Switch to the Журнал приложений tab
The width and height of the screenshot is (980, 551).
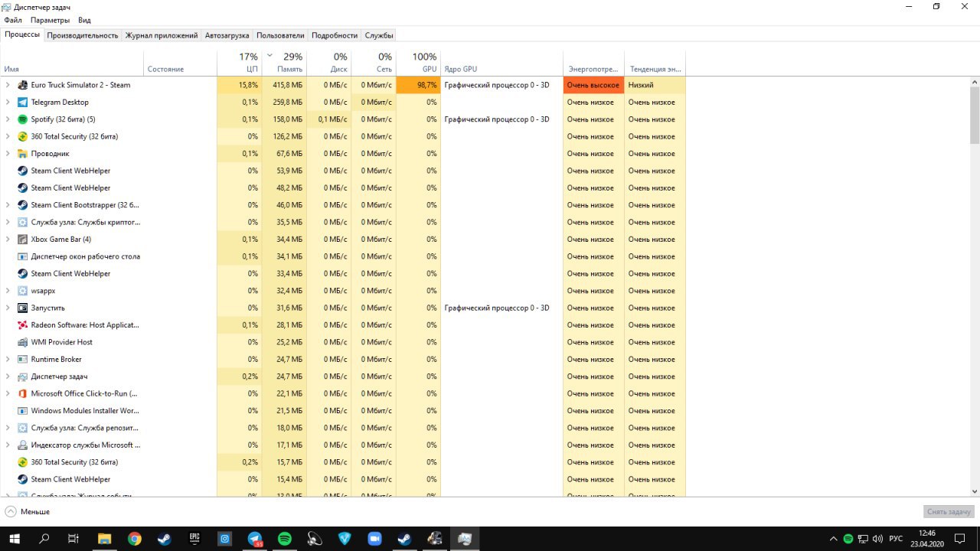[x=162, y=35]
